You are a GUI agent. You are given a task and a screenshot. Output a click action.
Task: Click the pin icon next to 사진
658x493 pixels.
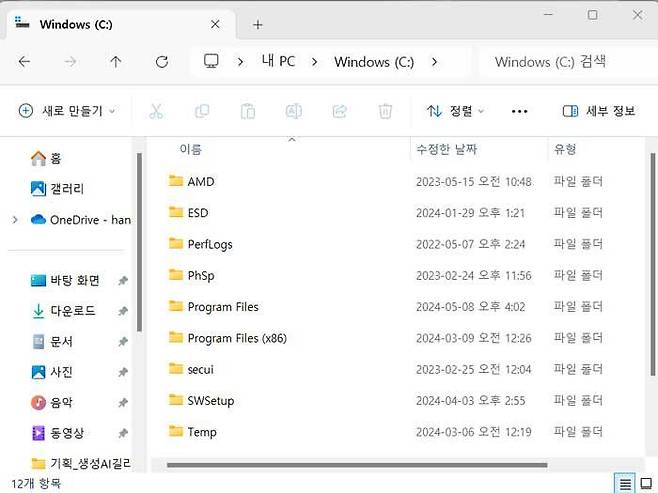tap(123, 372)
